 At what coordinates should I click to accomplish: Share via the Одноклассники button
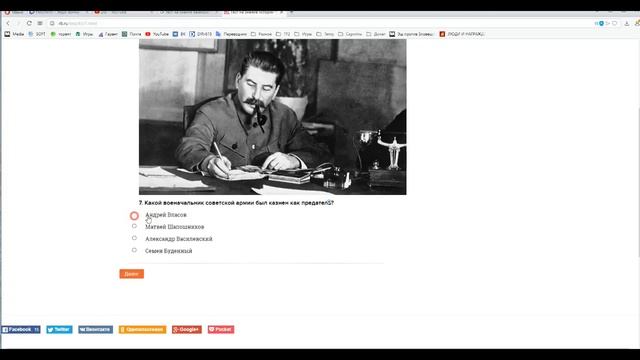coord(142,329)
